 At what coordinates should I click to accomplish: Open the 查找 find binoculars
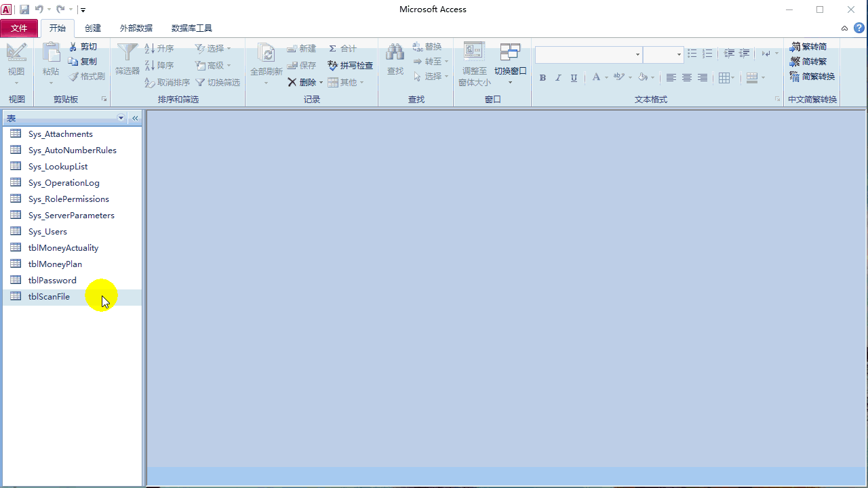click(x=395, y=60)
